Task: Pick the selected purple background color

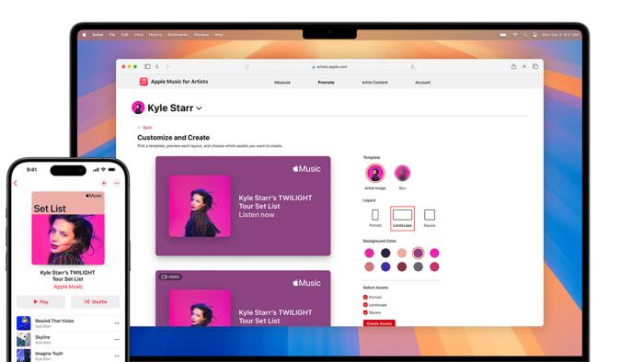Action: pos(418,253)
